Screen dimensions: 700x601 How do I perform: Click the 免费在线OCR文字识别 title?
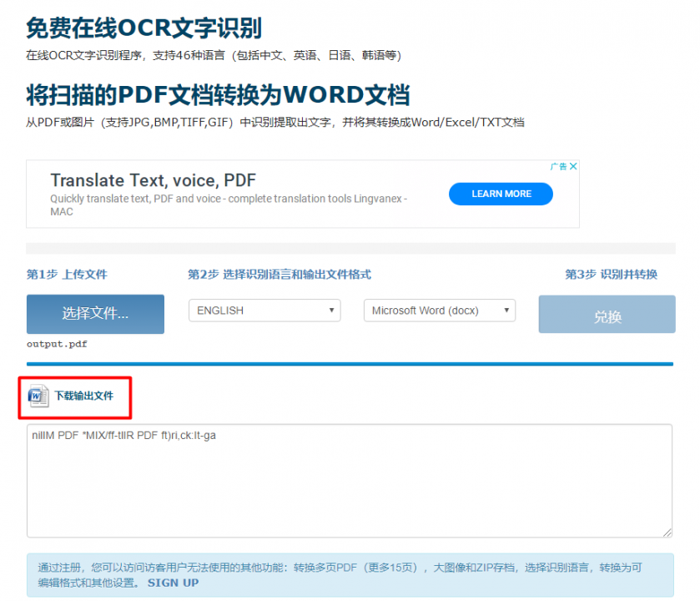tap(144, 28)
